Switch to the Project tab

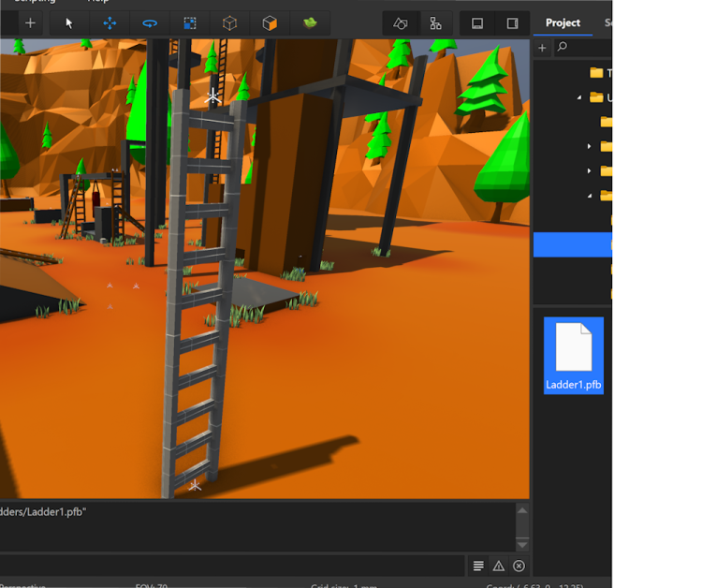(x=563, y=22)
